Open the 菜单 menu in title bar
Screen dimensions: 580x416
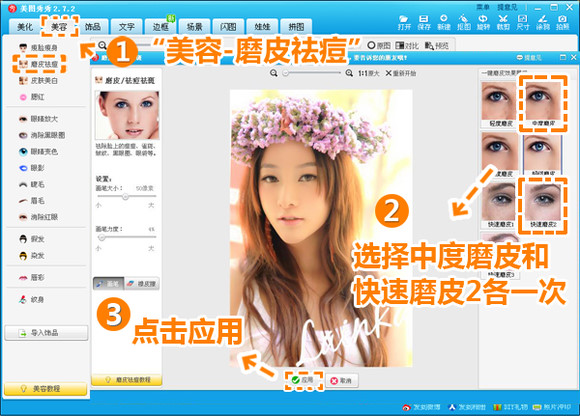point(483,7)
